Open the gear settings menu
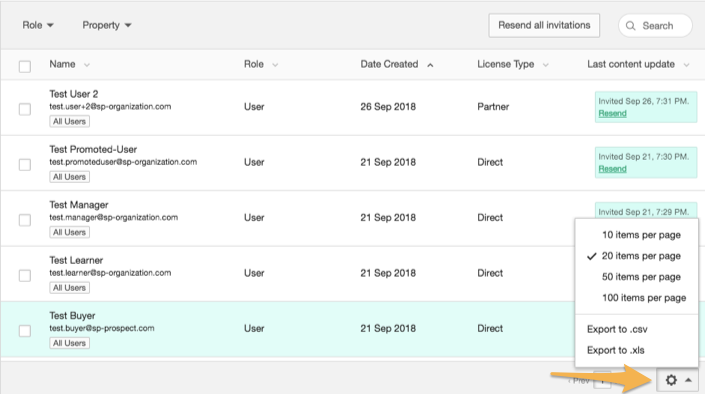 671,380
